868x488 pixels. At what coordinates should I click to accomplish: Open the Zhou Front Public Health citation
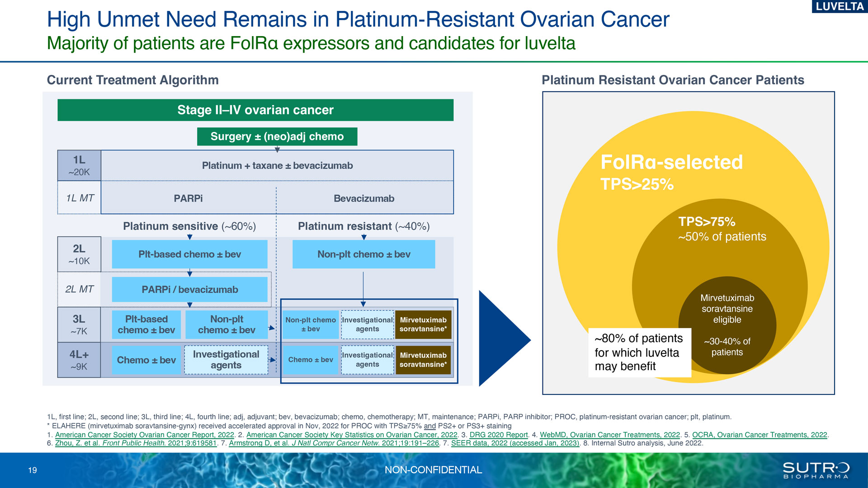click(x=136, y=443)
